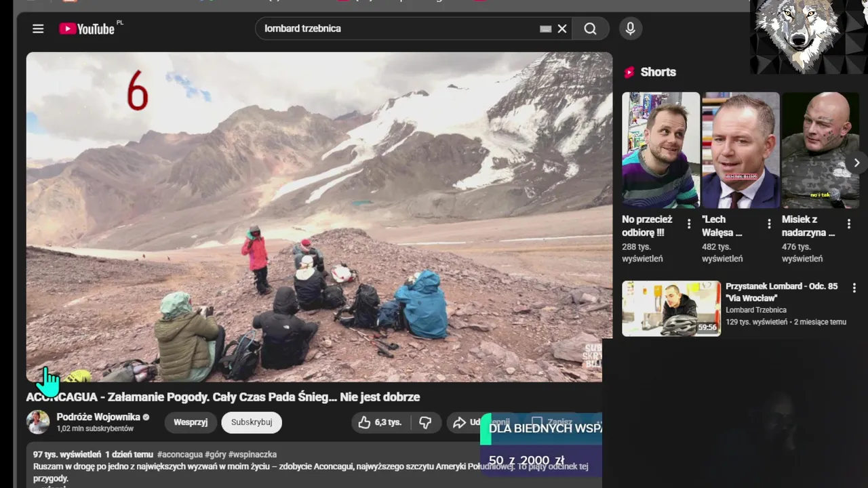Click the 'ACONCAGUA - Załamanie Pogody' video title

pos(223,397)
